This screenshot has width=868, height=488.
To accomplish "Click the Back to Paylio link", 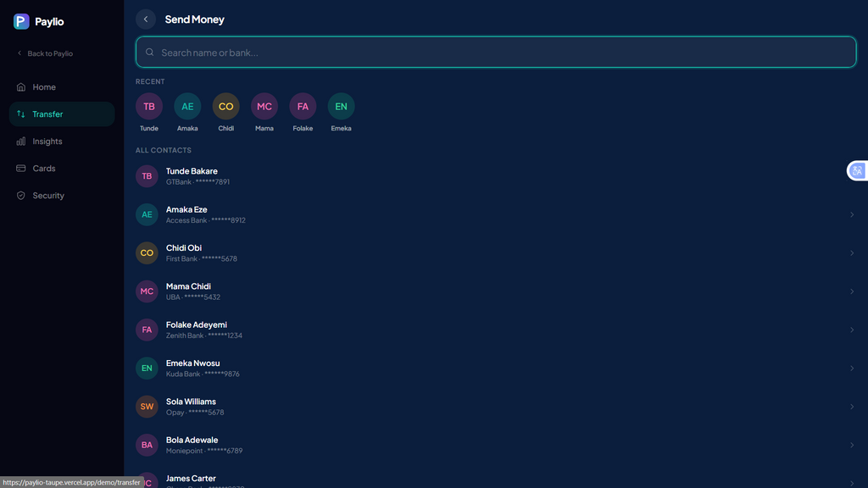I will (x=45, y=53).
